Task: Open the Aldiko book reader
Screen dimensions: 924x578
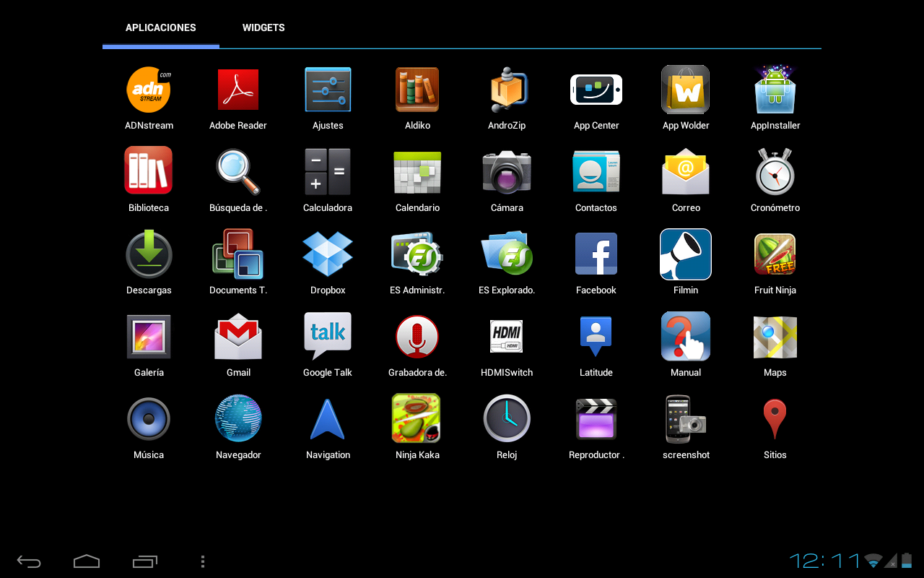Action: coord(417,90)
